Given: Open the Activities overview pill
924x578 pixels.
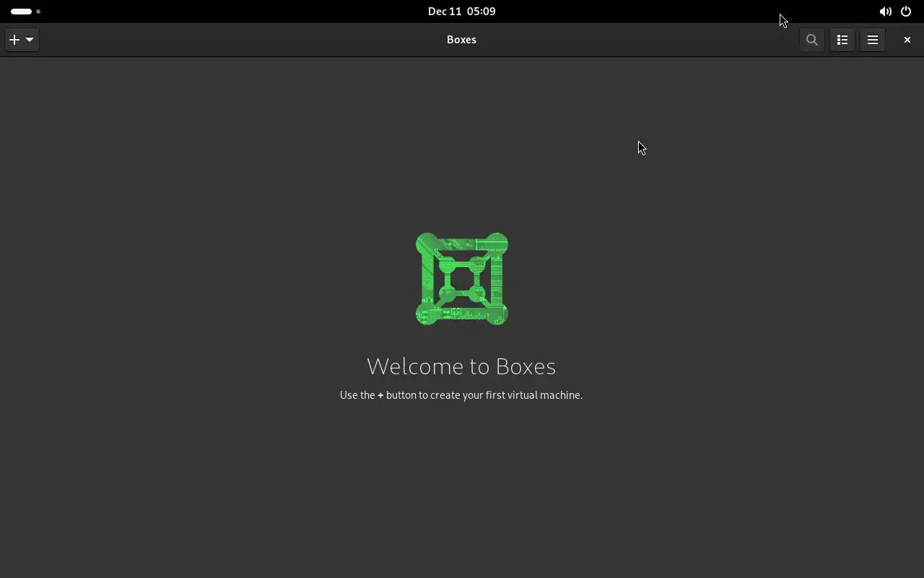Looking at the screenshot, I should [x=26, y=12].
